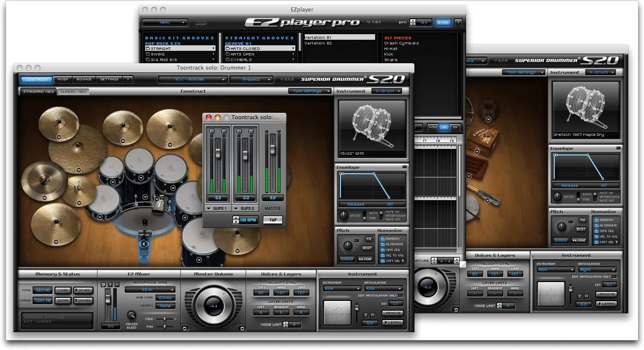The width and height of the screenshot is (644, 350).
Task: Open Tool Settings dropdown in Drummer 1 window
Action: (x=310, y=91)
